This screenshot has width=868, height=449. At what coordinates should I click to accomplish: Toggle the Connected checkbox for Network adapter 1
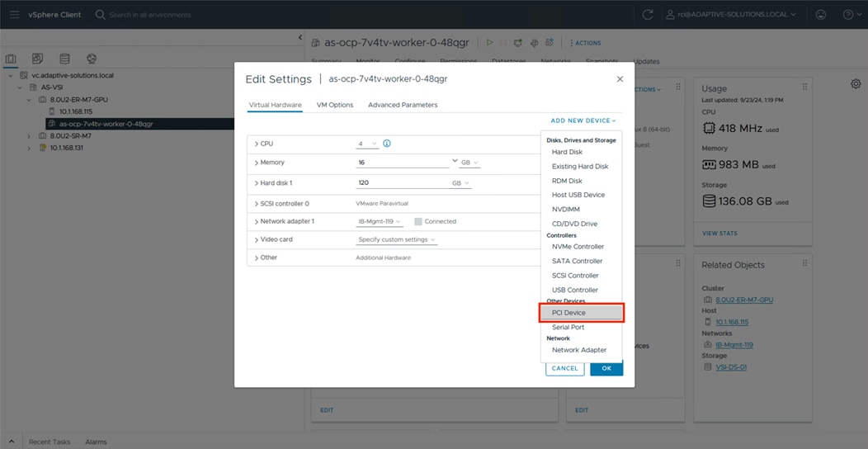[418, 221]
